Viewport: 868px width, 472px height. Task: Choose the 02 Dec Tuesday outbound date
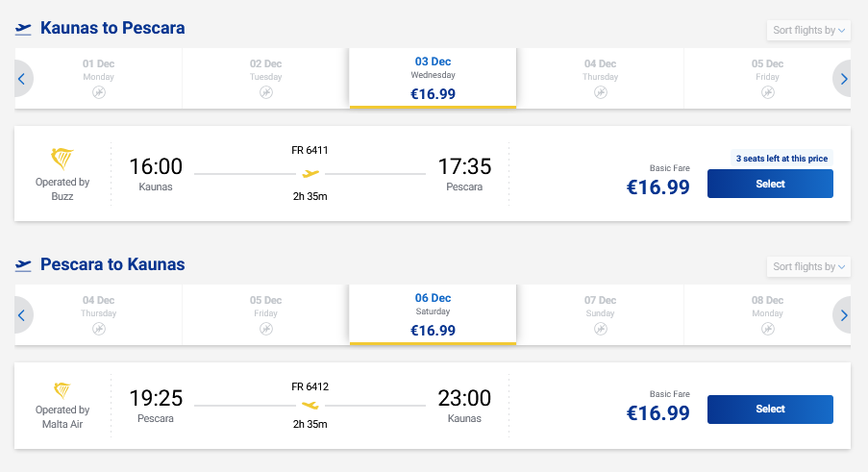266,78
